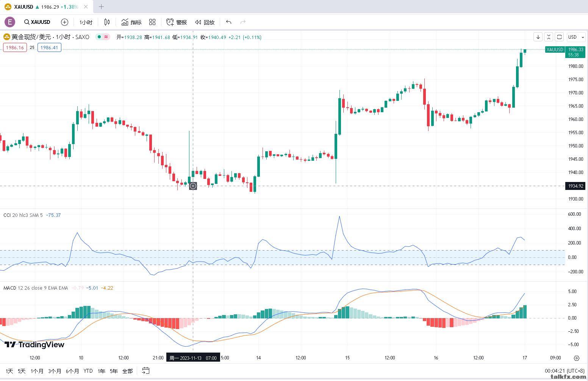Image resolution: width=588 pixels, height=381 pixels.
Task: Select the XAUUSD tab
Action: (x=46, y=7)
